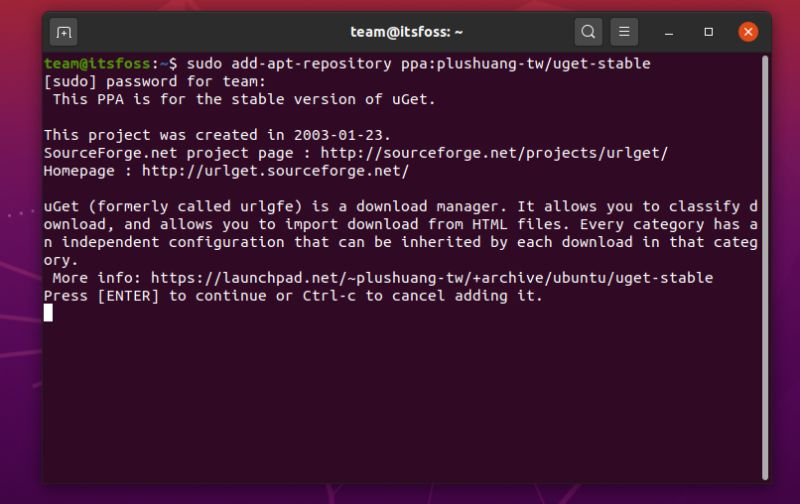This screenshot has width=800, height=504.
Task: Click the [ENTER] text in prompt line
Action: point(129,296)
